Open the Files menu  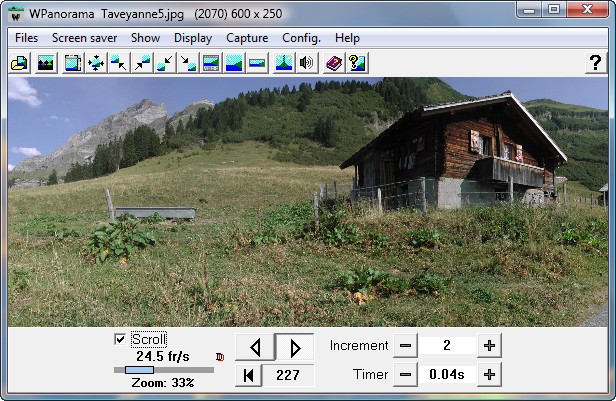point(26,38)
